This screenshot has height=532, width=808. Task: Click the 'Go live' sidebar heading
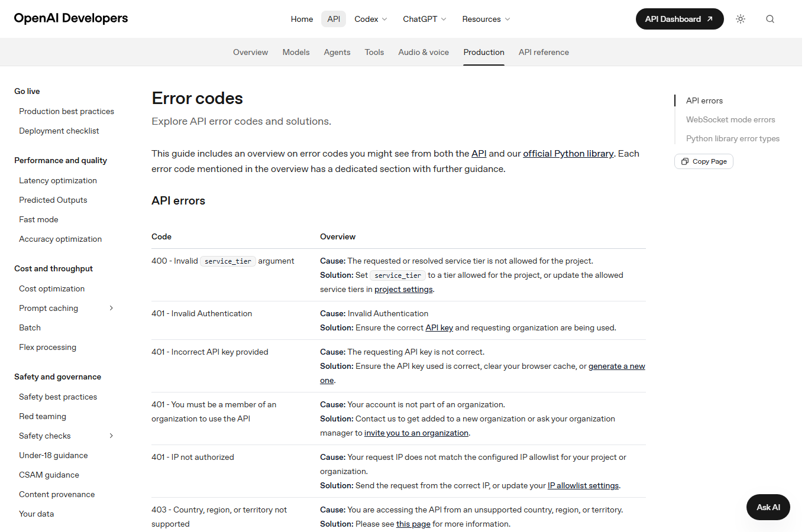click(x=27, y=91)
